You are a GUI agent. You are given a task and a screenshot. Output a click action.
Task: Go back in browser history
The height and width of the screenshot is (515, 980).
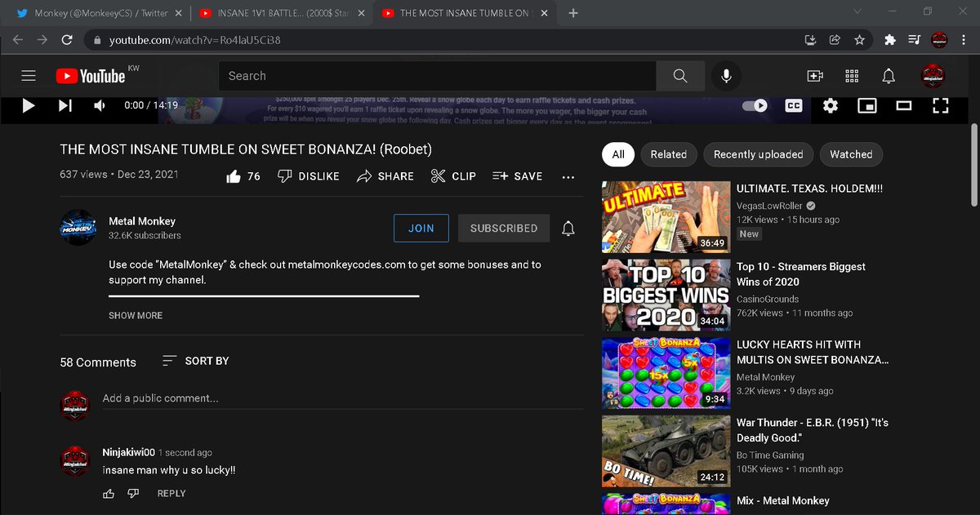pyautogui.click(x=18, y=40)
